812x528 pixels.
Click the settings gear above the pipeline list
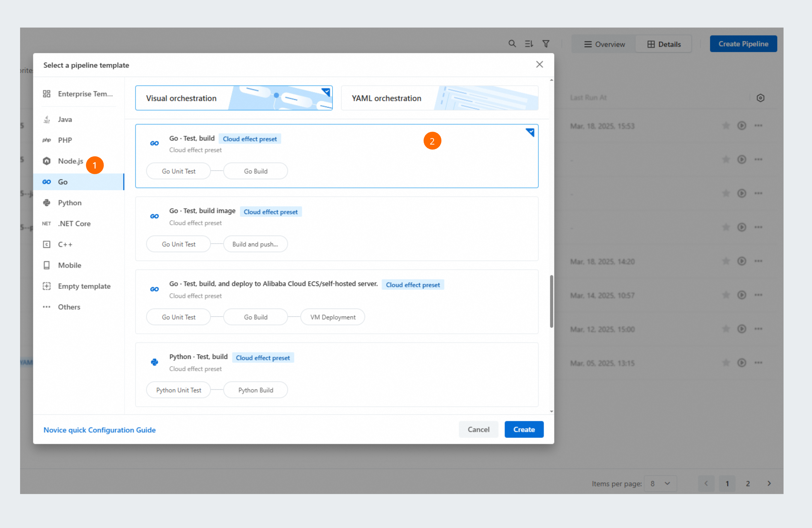760,98
